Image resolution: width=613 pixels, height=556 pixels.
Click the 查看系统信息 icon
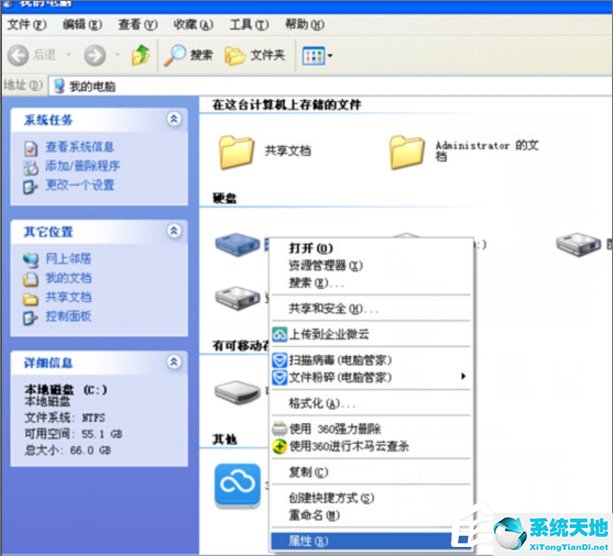pyautogui.click(x=30, y=149)
